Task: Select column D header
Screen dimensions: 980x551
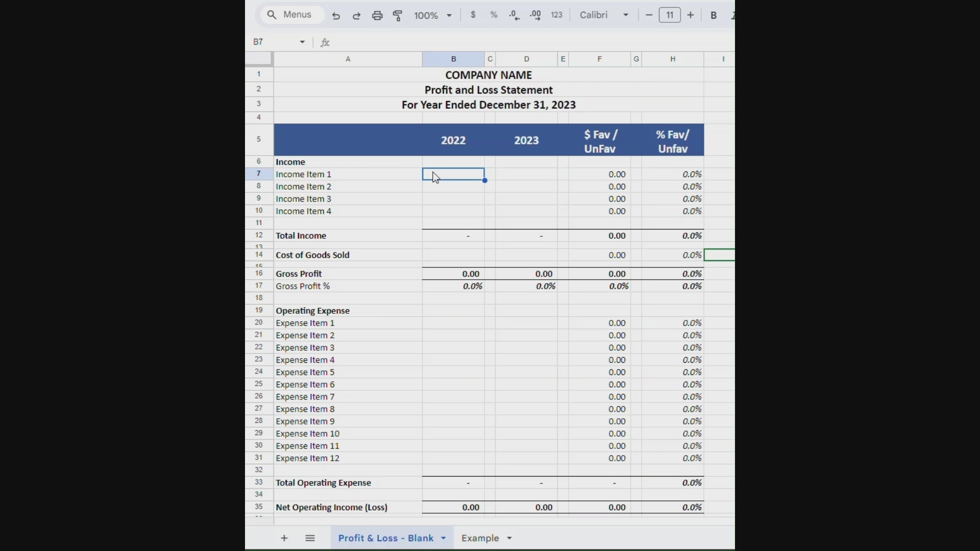Action: pos(527,59)
